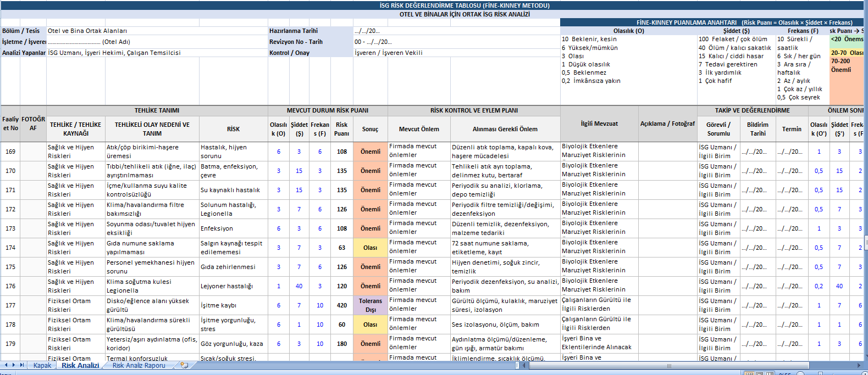Select the Bölüm / Tesis label cell
Viewport: 868px width, 375px height.
pos(24,31)
